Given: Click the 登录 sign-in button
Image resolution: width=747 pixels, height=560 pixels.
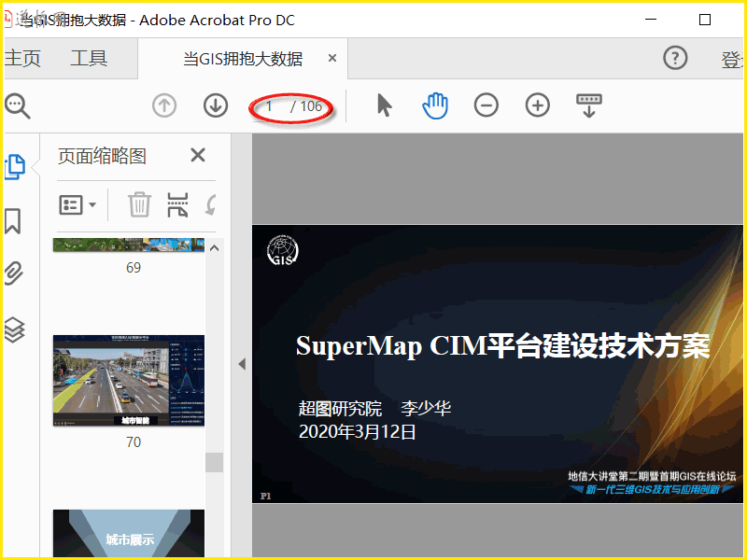Looking at the screenshot, I should (732, 60).
